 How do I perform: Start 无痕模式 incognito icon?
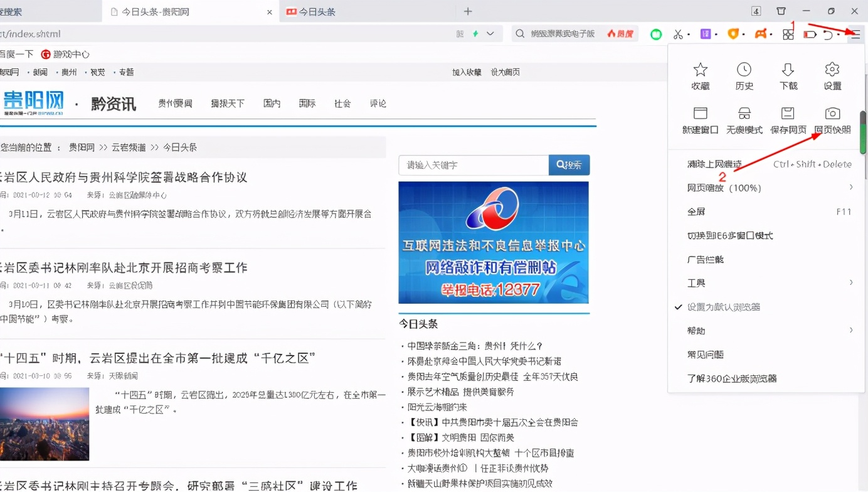(744, 114)
